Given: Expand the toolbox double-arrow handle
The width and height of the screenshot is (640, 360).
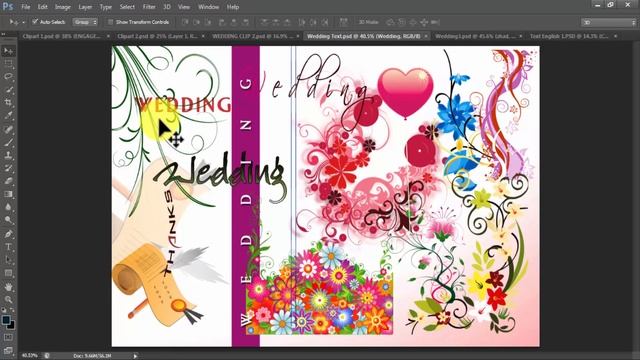Looking at the screenshot, I should coord(3,34).
